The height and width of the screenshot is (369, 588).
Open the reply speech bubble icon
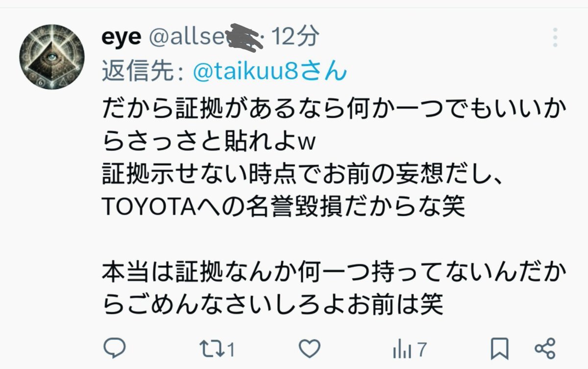tap(115, 348)
